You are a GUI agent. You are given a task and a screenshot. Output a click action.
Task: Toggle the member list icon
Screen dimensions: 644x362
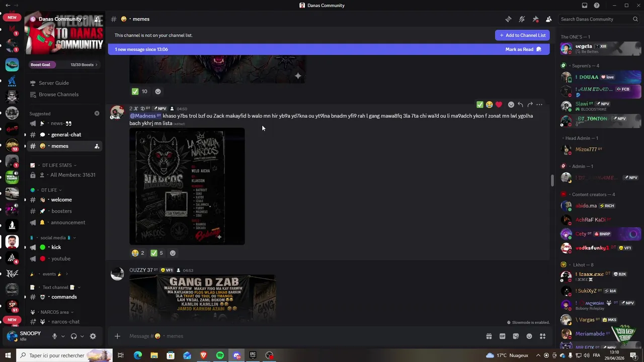[549, 19]
